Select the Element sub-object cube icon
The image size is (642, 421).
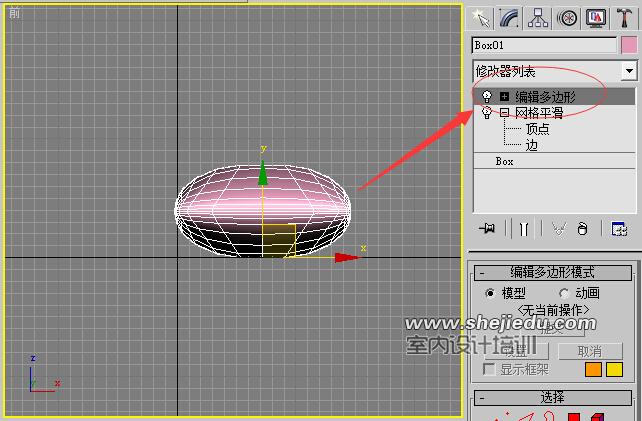pyautogui.click(x=597, y=417)
